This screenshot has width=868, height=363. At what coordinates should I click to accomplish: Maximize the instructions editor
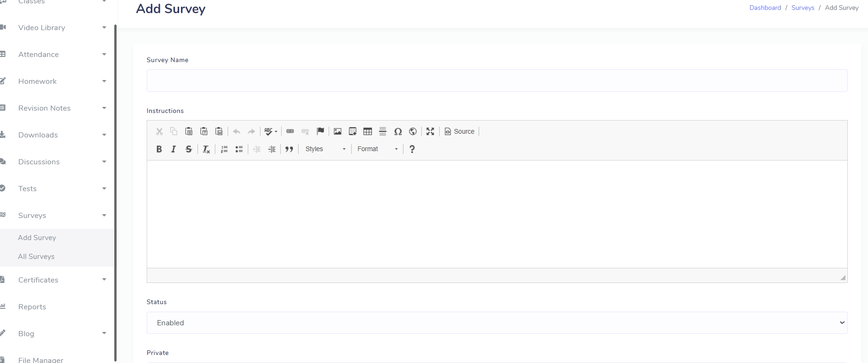(x=430, y=131)
